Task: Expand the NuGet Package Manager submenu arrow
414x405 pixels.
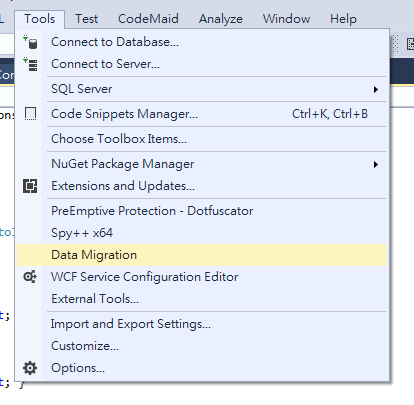Action: [x=376, y=164]
